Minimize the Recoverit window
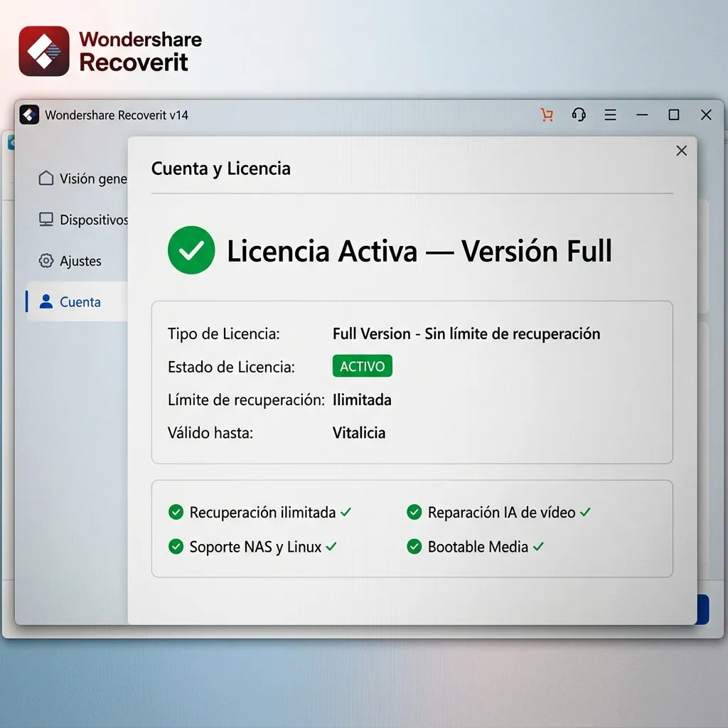The height and width of the screenshot is (728, 728). click(642, 114)
